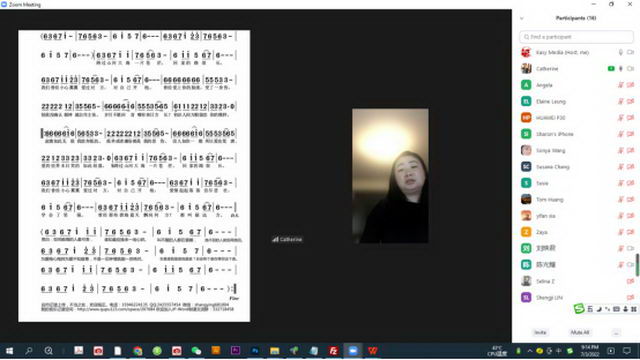
Task: Collapse the Participants panel chevron
Action: point(522,18)
